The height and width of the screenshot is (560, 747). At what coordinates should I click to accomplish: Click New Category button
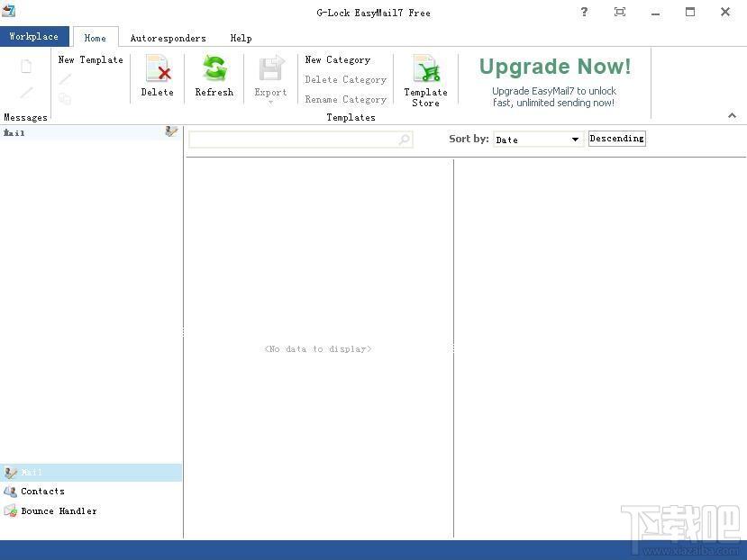click(337, 60)
